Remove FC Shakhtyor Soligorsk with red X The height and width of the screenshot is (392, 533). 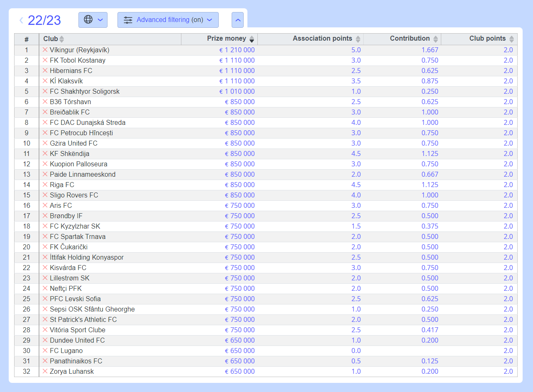point(45,91)
